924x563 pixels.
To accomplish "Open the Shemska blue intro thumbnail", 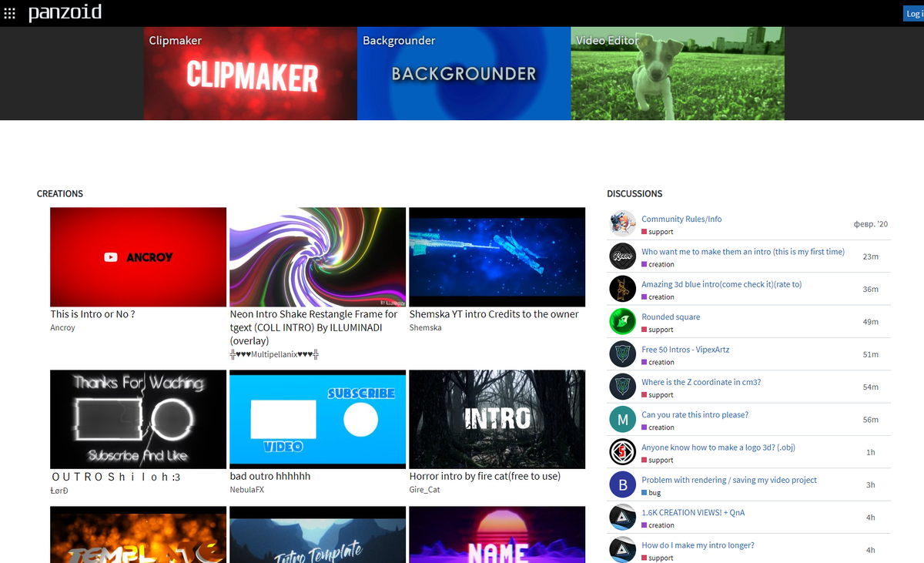I will [x=497, y=257].
